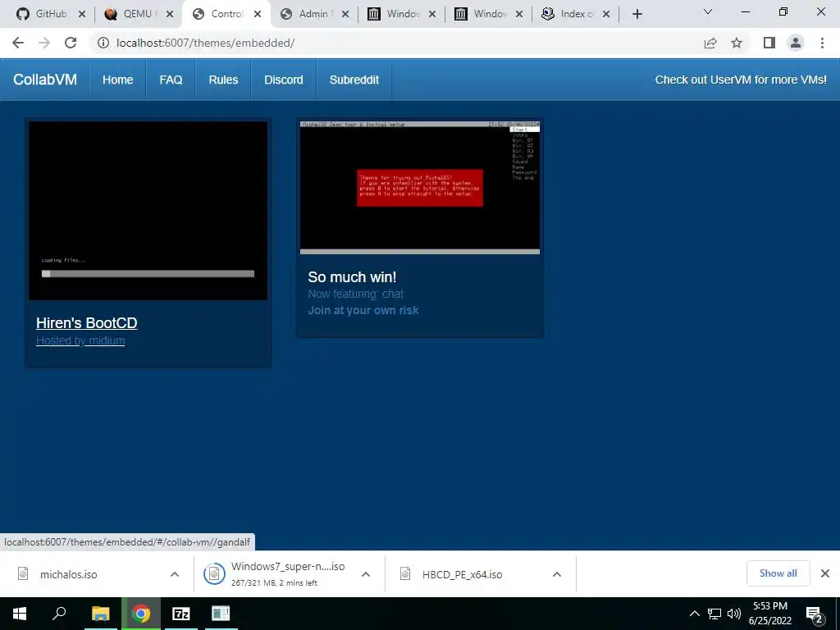This screenshot has width=840, height=630.
Task: Click Show all downloads button
Action: 778,573
